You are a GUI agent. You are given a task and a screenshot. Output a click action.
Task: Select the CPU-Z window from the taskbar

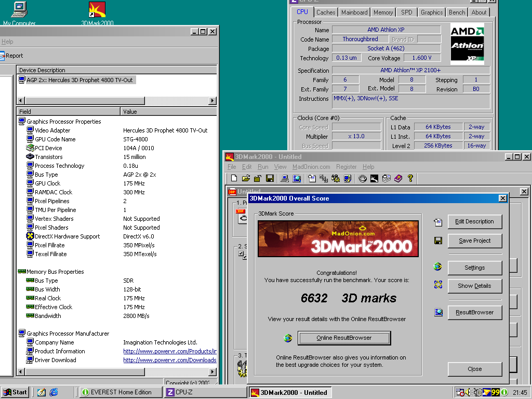click(x=205, y=392)
